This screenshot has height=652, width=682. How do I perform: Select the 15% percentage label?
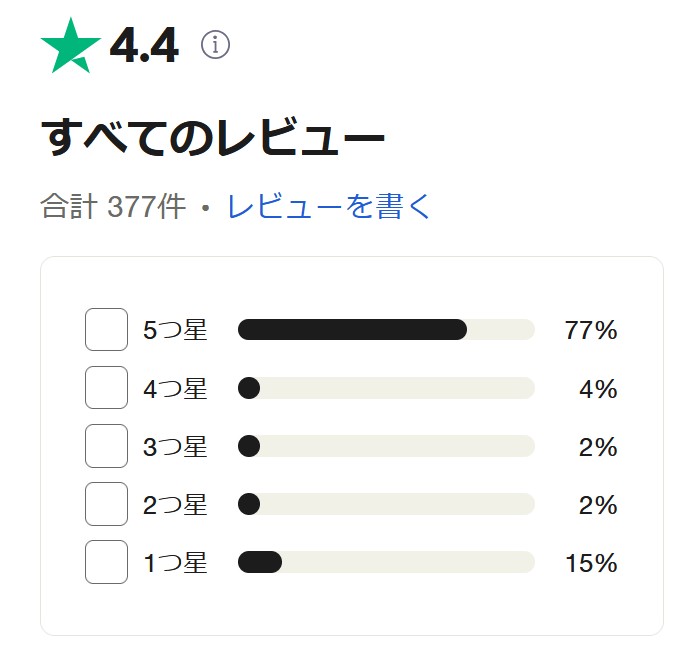[591, 562]
